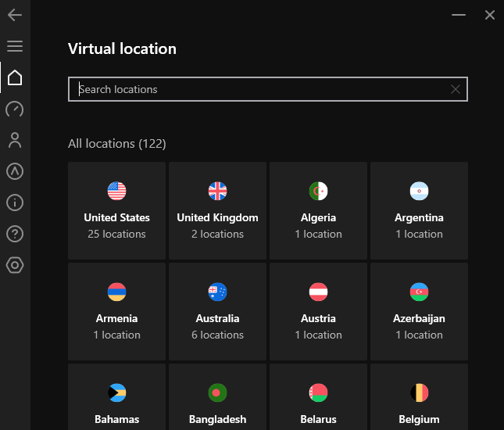The width and height of the screenshot is (504, 430).
Task: Choose the Belgium location tile
Action: (x=419, y=397)
